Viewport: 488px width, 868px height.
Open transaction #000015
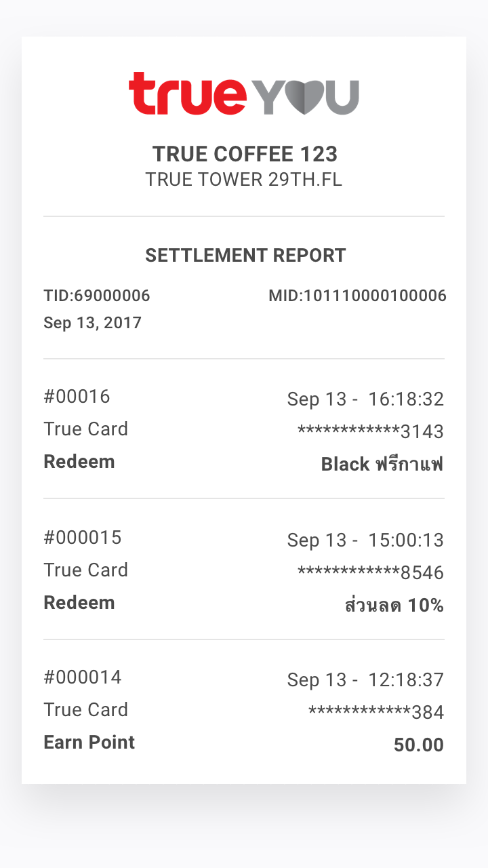coord(244,570)
